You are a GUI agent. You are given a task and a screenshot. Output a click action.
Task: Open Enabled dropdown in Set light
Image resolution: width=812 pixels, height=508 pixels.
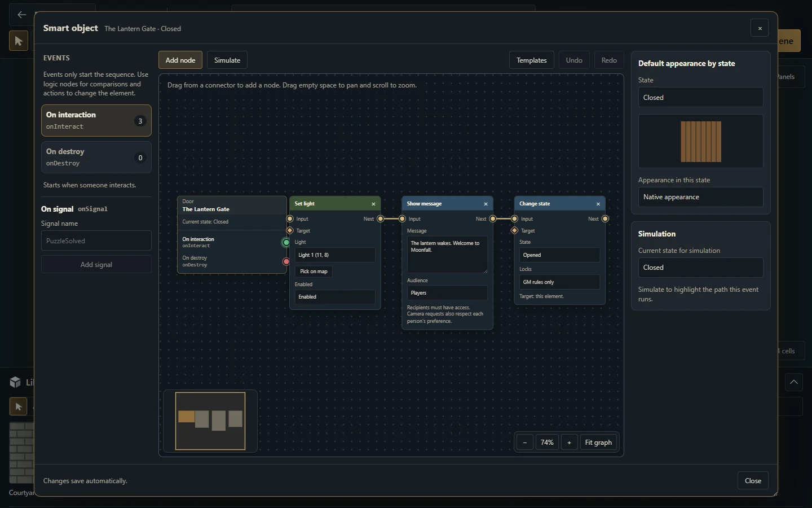point(335,297)
